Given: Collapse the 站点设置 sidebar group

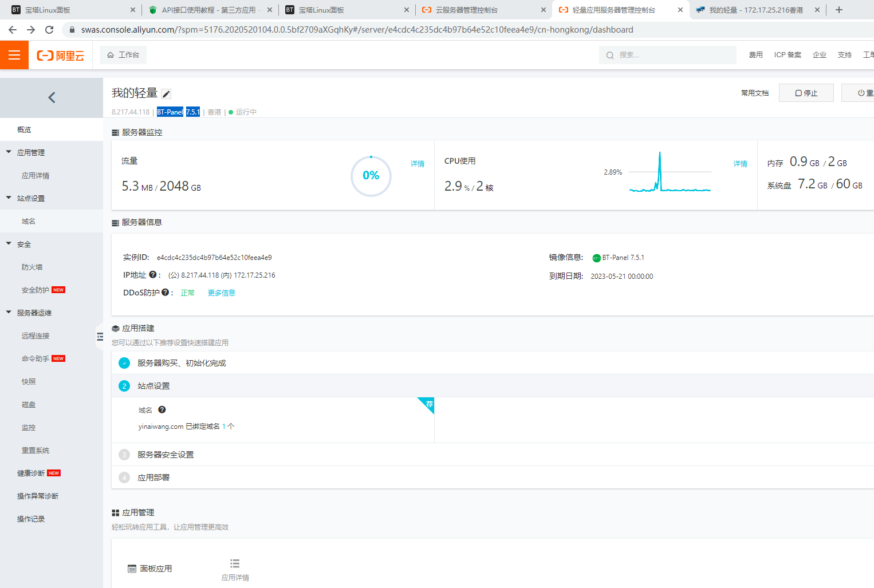Looking at the screenshot, I should coord(9,198).
